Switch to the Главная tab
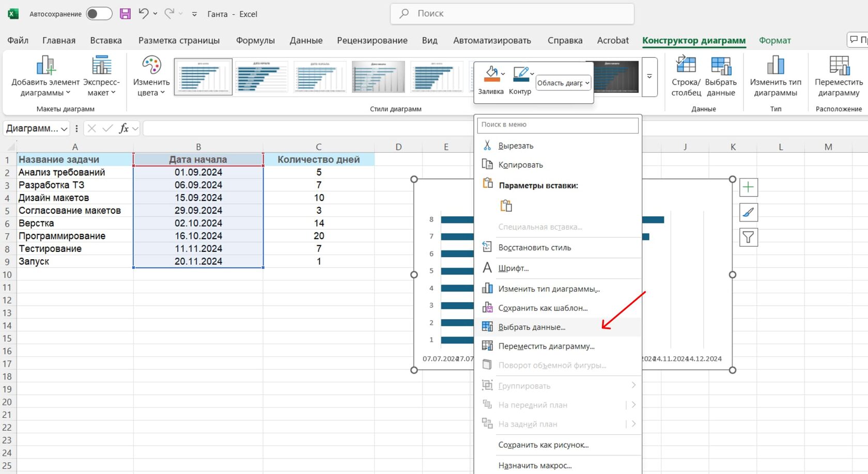 [59, 40]
